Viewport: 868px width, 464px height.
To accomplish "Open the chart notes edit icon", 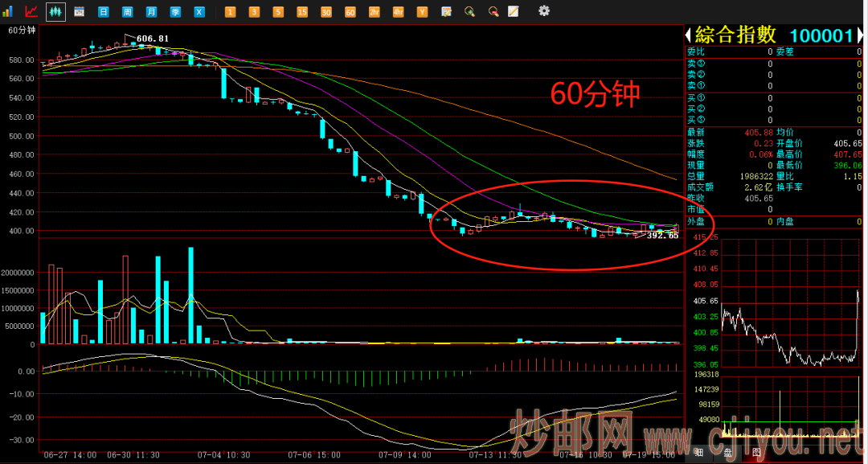I will (x=446, y=11).
